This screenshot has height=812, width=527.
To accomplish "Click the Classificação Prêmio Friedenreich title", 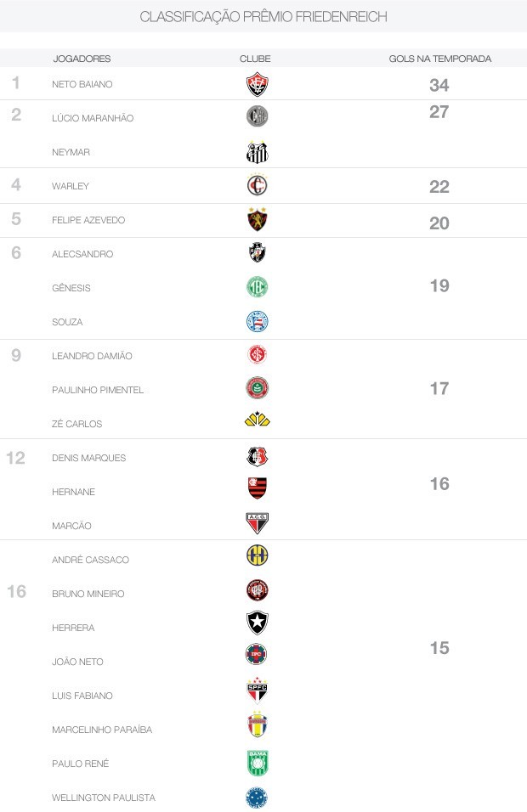I will (263, 17).
